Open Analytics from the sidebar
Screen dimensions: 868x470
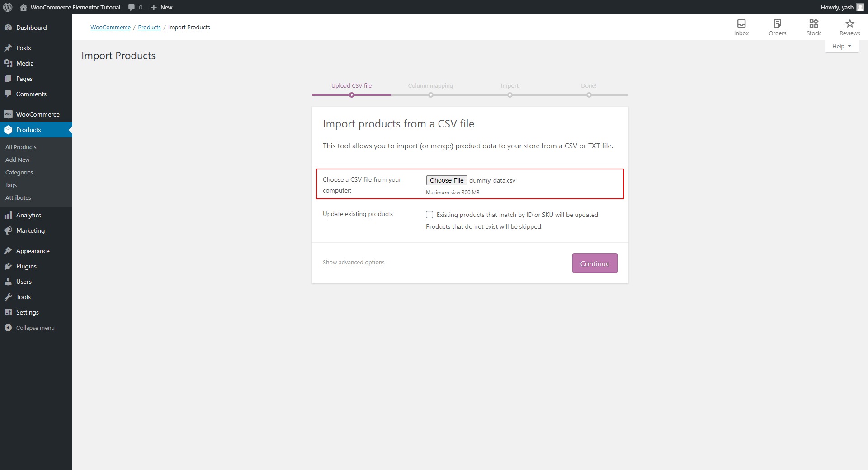click(28, 215)
